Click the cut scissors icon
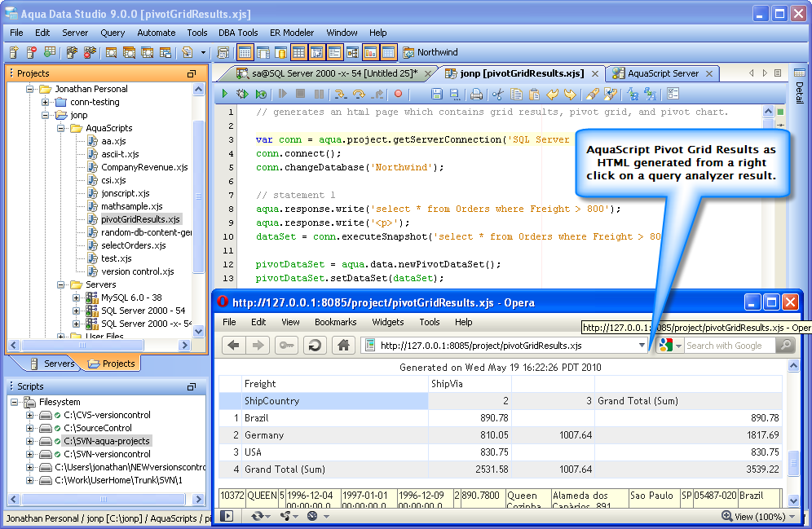This screenshot has height=529, width=812. [496, 95]
